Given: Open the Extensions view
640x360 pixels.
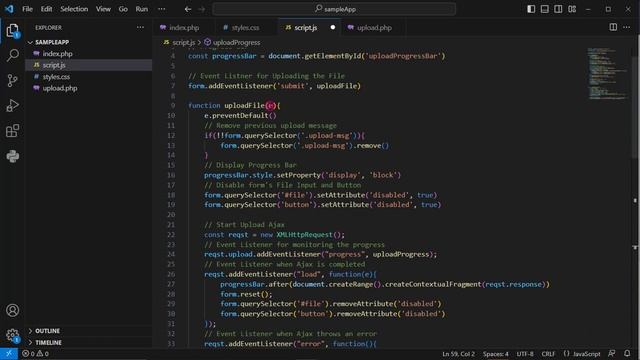Looking at the screenshot, I should point(12,131).
